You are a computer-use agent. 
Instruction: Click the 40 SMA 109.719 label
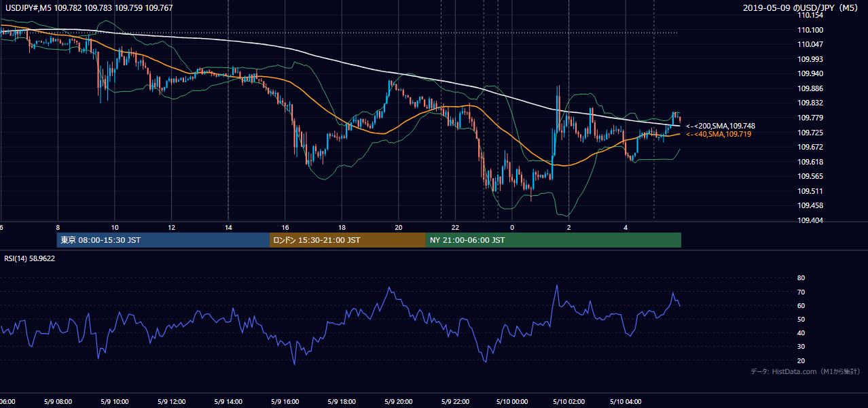(719, 135)
